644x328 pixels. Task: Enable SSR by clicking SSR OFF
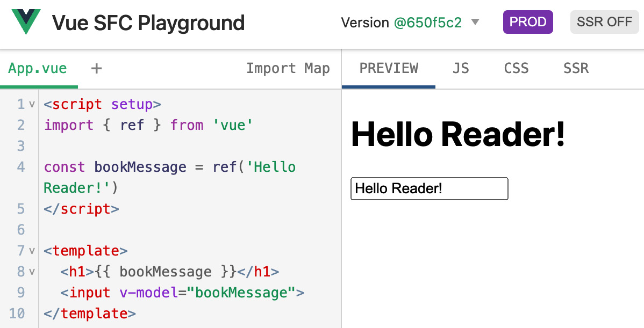point(604,21)
